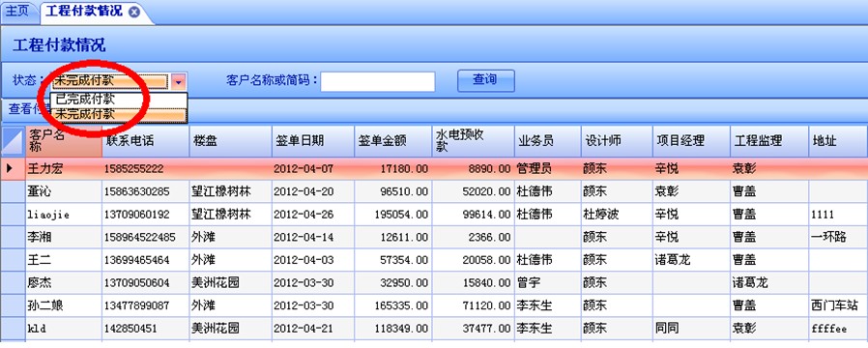Select customer kld cell
Screen dimensions: 868x348
[x=63, y=328]
